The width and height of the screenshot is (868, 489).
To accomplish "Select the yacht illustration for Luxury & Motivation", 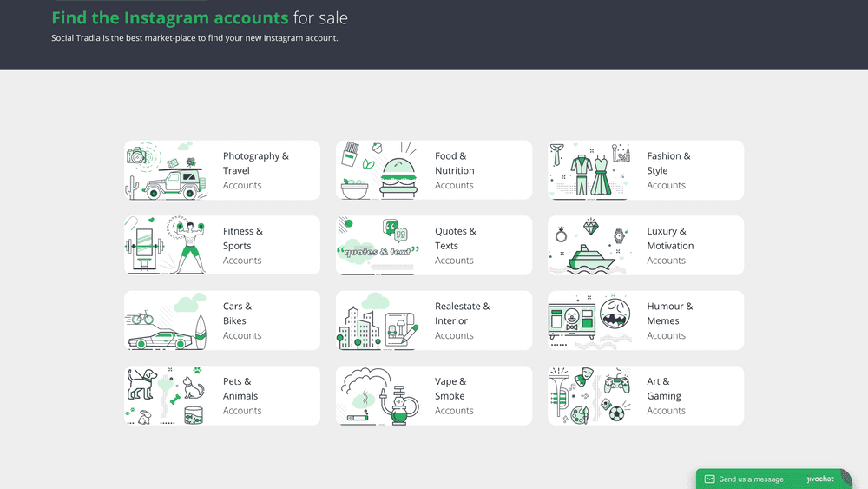I will pyautogui.click(x=590, y=246).
